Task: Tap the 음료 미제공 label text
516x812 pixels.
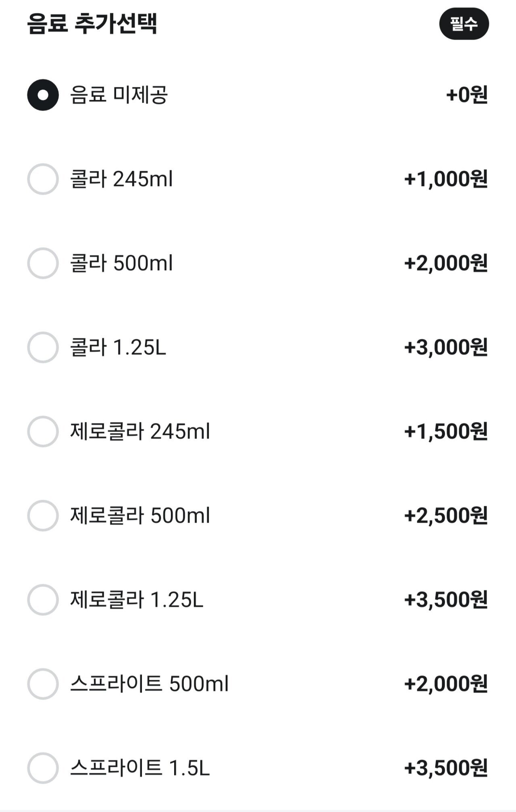Action: click(x=119, y=95)
